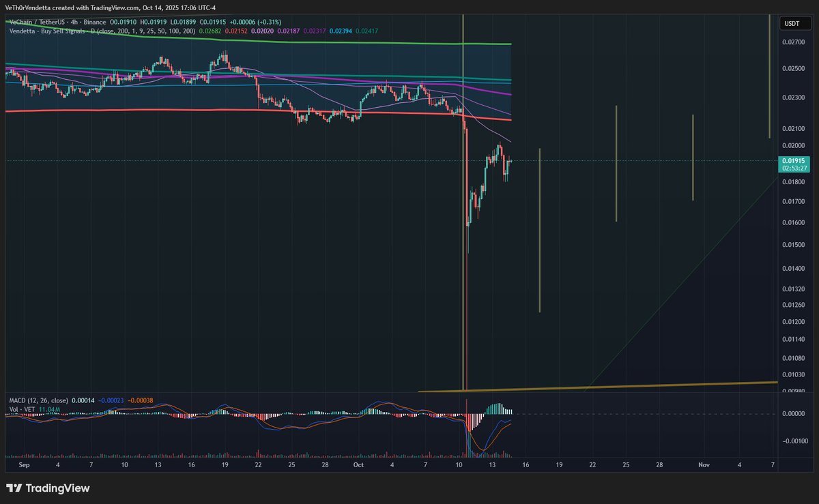Click the 0.02100 price axis label

793,128
